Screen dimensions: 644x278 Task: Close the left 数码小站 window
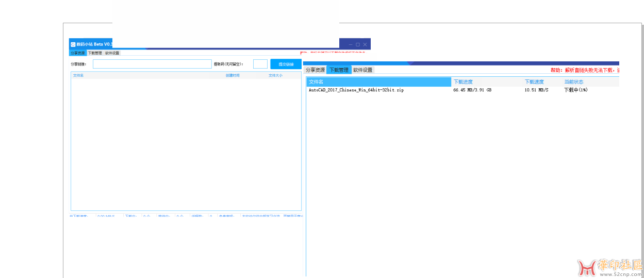[365, 44]
